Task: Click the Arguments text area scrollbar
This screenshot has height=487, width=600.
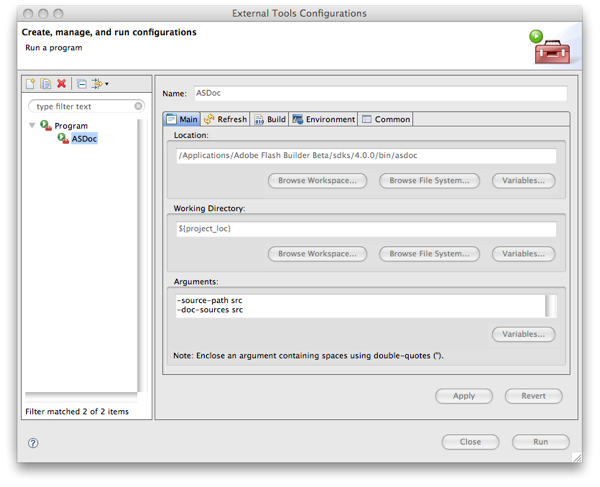Action: (x=551, y=306)
